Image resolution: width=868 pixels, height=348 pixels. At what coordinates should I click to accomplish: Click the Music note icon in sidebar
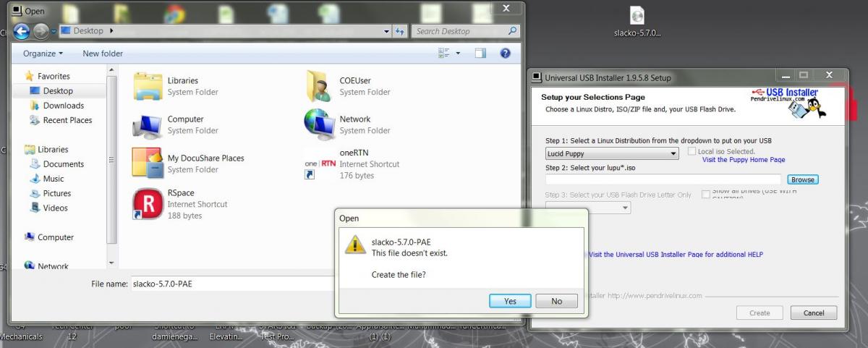point(35,179)
